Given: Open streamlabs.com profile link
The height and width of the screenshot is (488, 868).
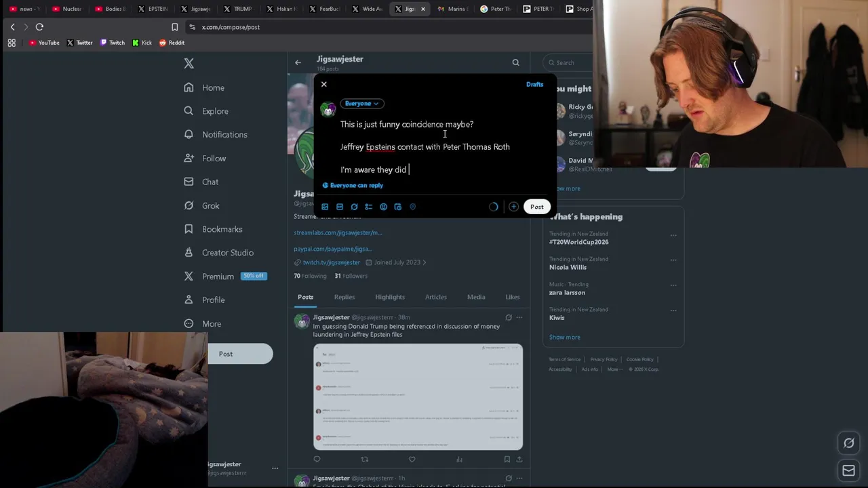Looking at the screenshot, I should point(338,232).
